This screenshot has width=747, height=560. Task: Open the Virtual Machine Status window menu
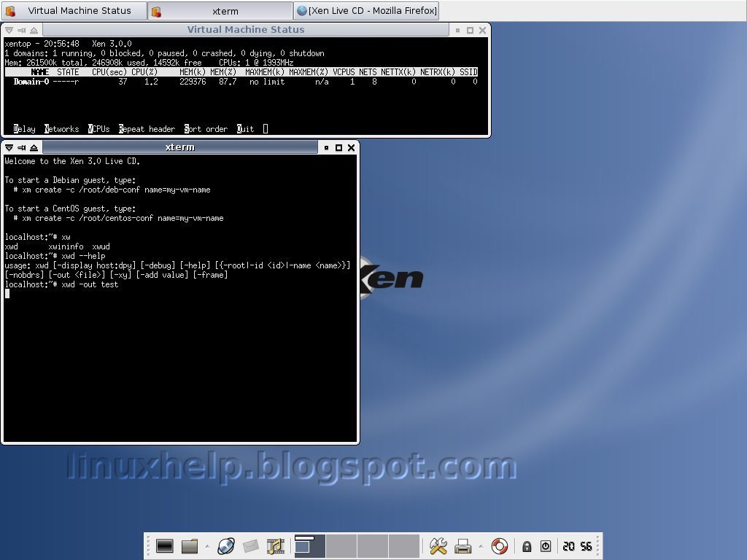[x=9, y=30]
